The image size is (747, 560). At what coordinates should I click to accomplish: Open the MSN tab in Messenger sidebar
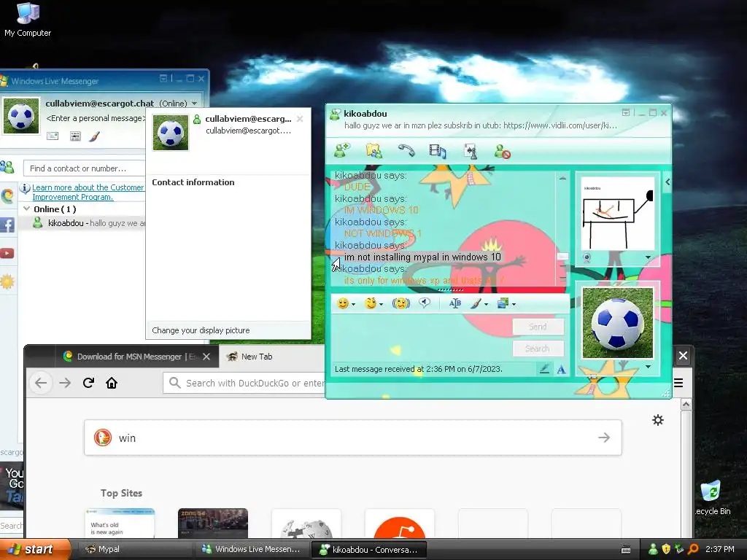pos(7,195)
